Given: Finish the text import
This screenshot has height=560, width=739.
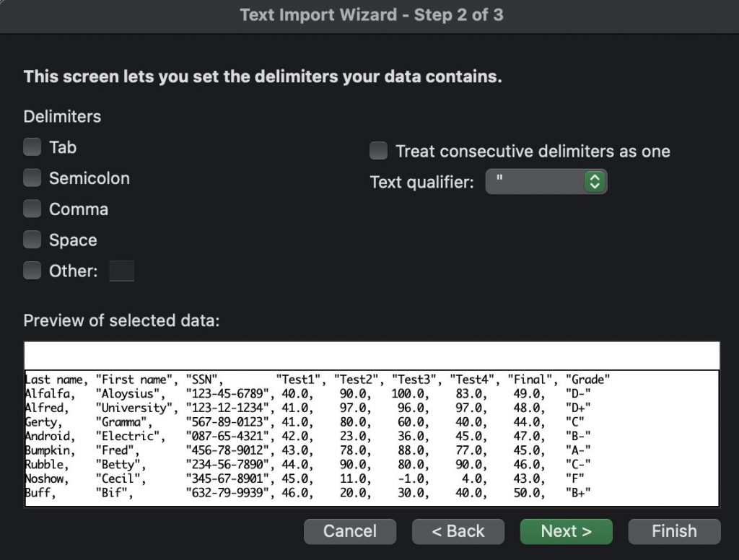Looking at the screenshot, I should click(x=673, y=531).
